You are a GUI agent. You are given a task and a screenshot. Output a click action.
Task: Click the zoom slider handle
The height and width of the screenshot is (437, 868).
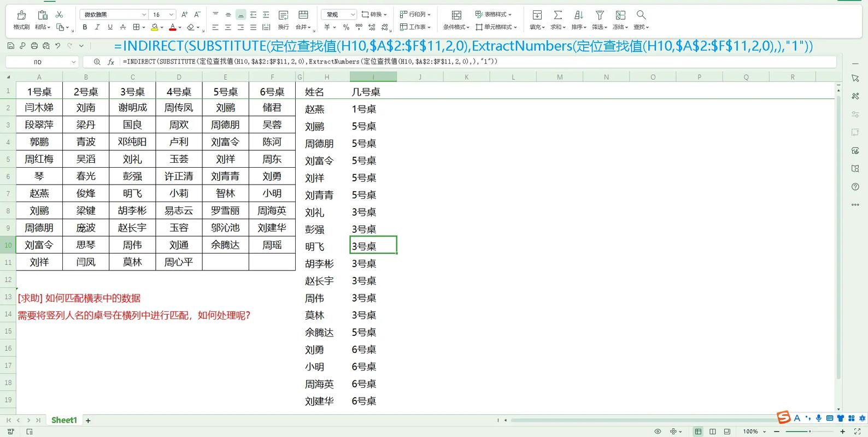click(x=810, y=432)
